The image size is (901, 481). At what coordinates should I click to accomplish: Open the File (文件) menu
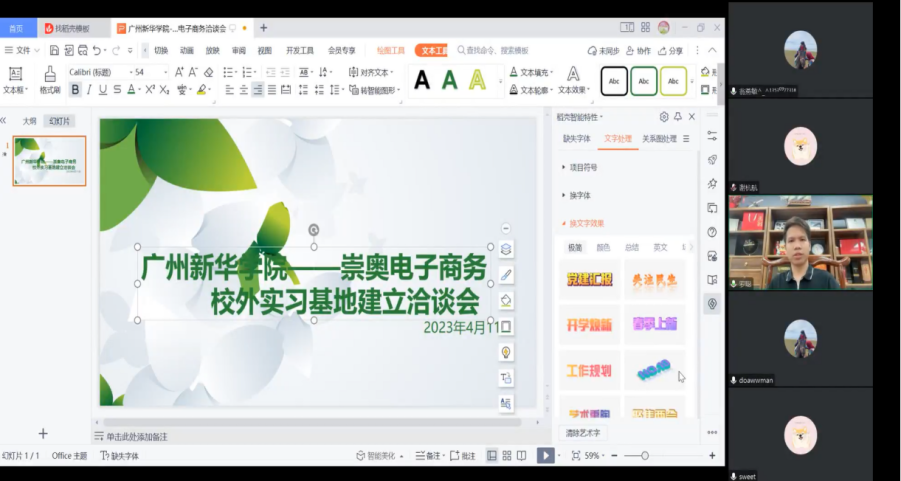tap(22, 51)
